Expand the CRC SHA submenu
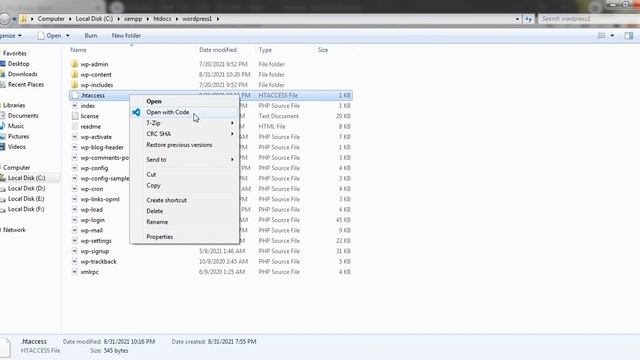This screenshot has height=360, width=640. click(x=232, y=134)
